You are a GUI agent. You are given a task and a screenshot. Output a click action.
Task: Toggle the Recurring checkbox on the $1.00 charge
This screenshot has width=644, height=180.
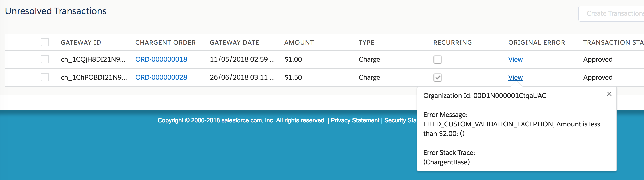[438, 59]
